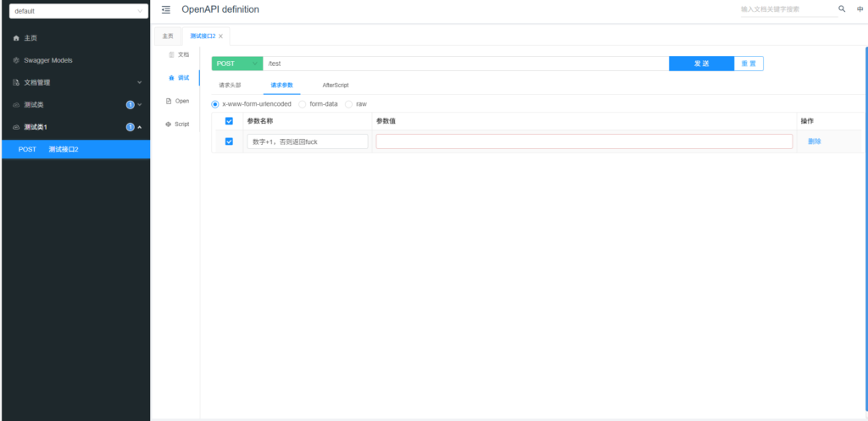The width and height of the screenshot is (868, 421).
Task: Uncheck the 数字+1 parameter row checkbox
Action: (229, 141)
